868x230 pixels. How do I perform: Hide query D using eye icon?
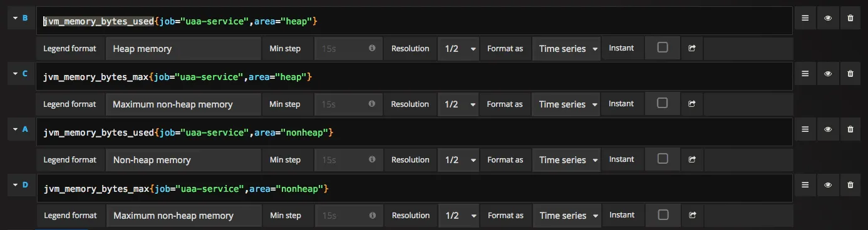tap(828, 184)
